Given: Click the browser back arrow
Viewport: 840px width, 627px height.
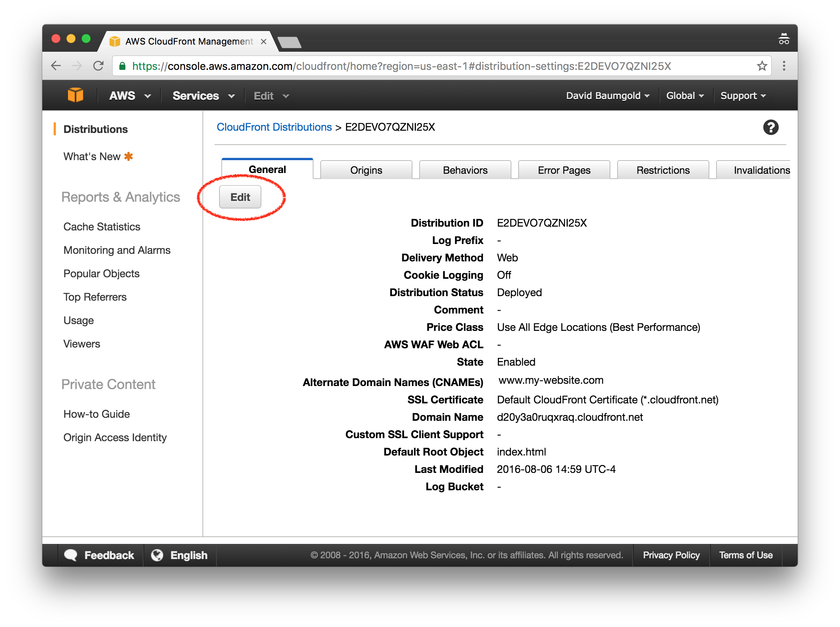Looking at the screenshot, I should 56,66.
